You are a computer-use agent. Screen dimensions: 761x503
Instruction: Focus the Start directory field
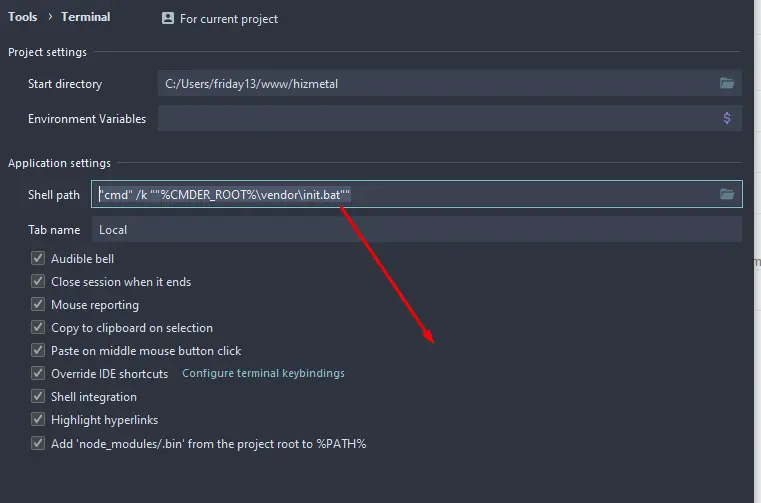click(449, 84)
